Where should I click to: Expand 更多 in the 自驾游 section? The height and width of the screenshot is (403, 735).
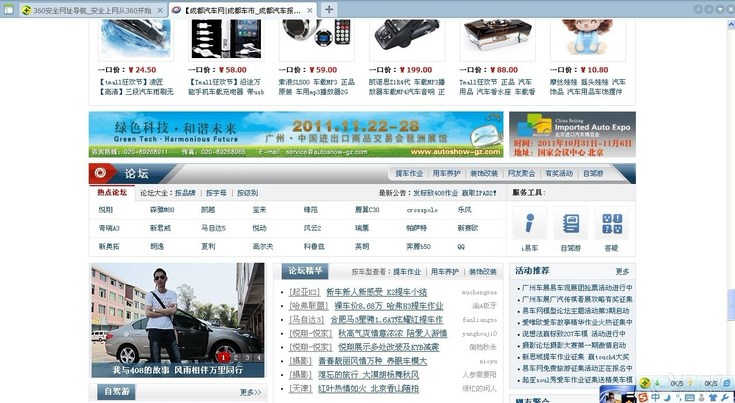pos(249,392)
